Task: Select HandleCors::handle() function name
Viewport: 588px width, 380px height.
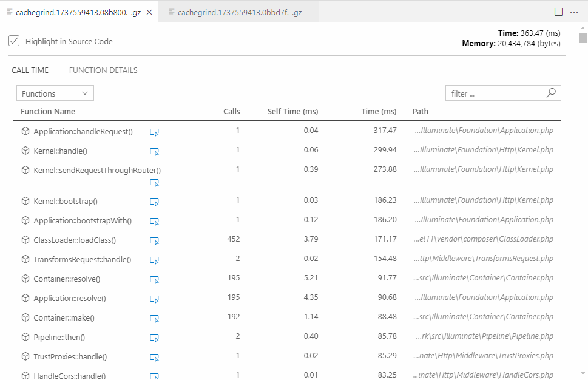Action: [x=69, y=376]
